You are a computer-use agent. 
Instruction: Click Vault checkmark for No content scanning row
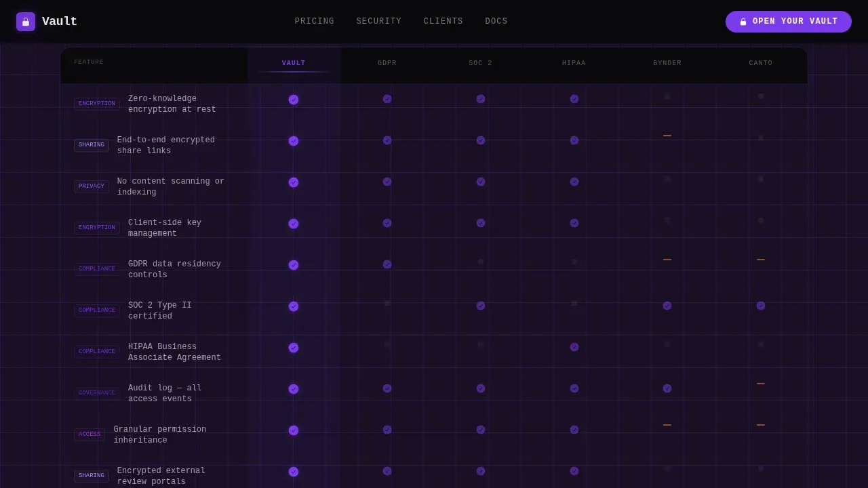tap(294, 182)
